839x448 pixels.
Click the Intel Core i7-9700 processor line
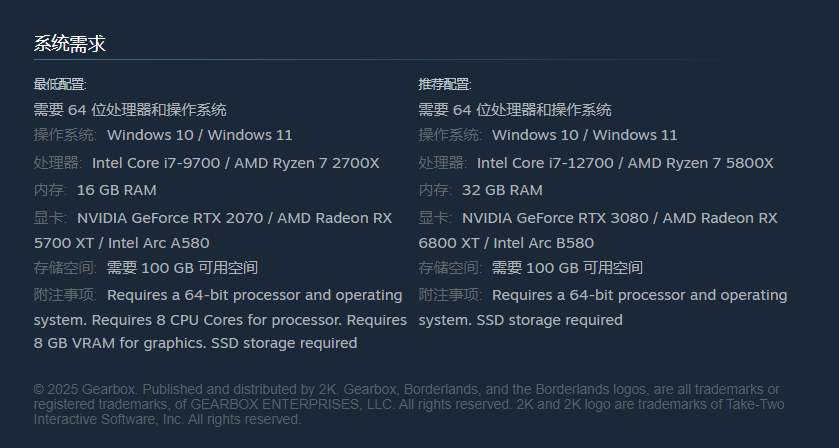pyautogui.click(x=160, y=163)
